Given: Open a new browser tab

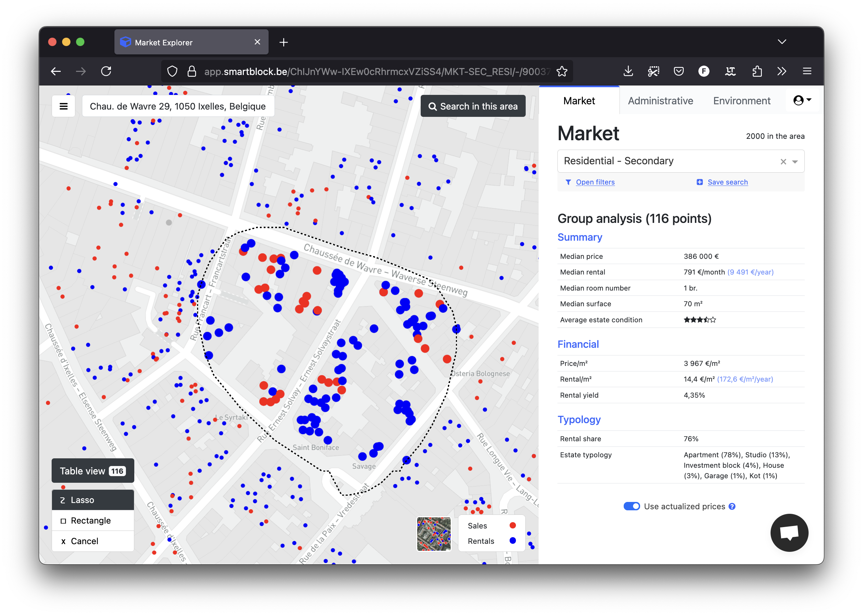Looking at the screenshot, I should click(x=283, y=42).
